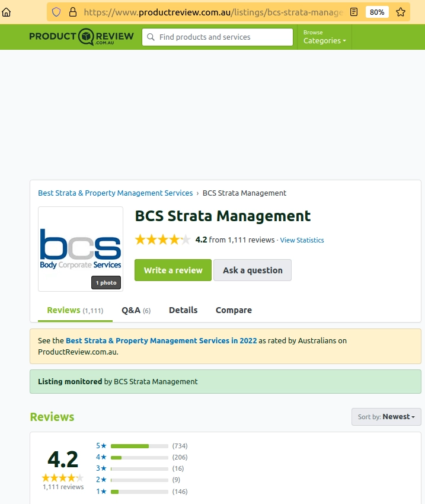
Task: Switch to the Details tab
Action: click(x=183, y=310)
